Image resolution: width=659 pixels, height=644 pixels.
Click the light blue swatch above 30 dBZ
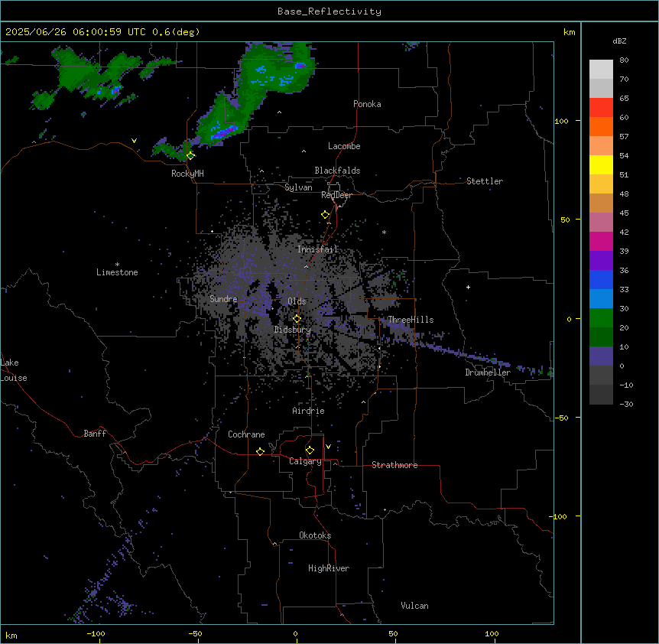coord(601,299)
